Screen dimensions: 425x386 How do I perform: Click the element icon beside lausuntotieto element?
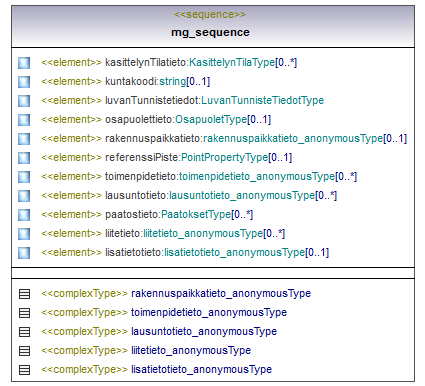[x=24, y=196]
